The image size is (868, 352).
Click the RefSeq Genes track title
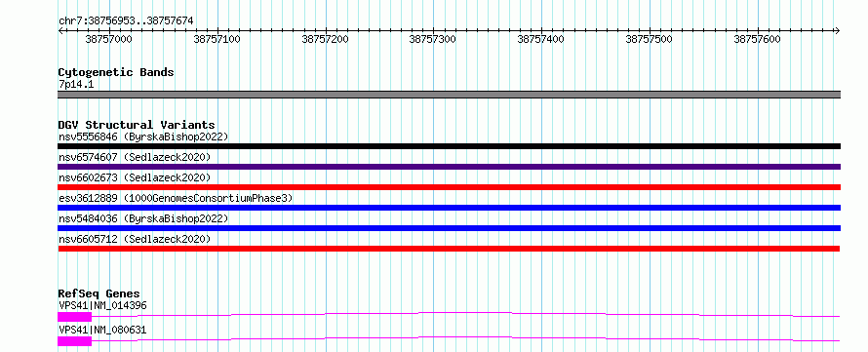tap(99, 293)
